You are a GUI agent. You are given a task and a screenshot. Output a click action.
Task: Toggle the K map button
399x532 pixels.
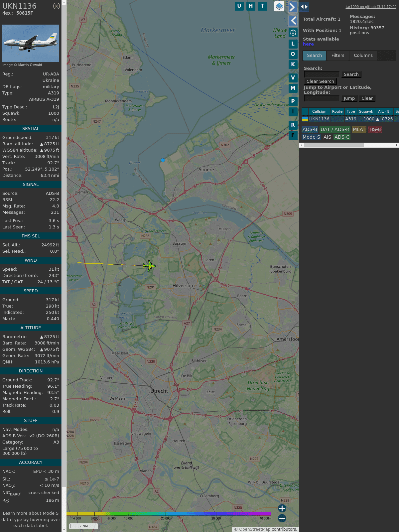point(293,64)
